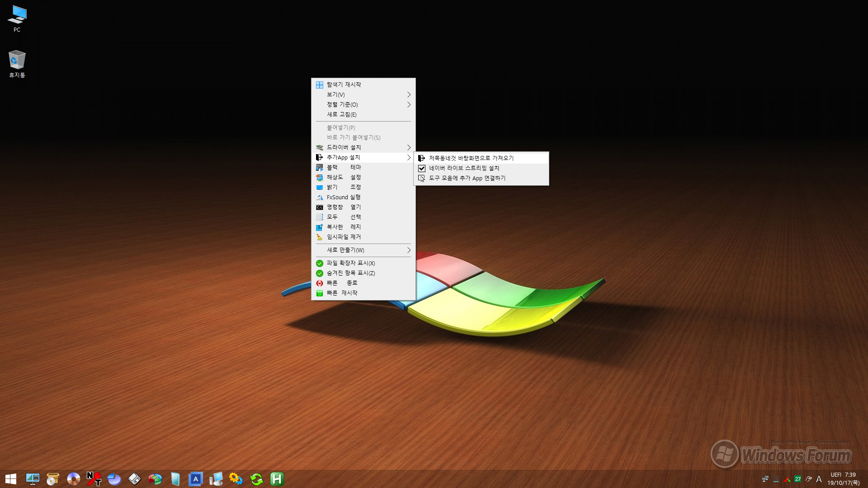Select 저쪽동네것 바탕화면으로 가져오기 submenu item

481,158
